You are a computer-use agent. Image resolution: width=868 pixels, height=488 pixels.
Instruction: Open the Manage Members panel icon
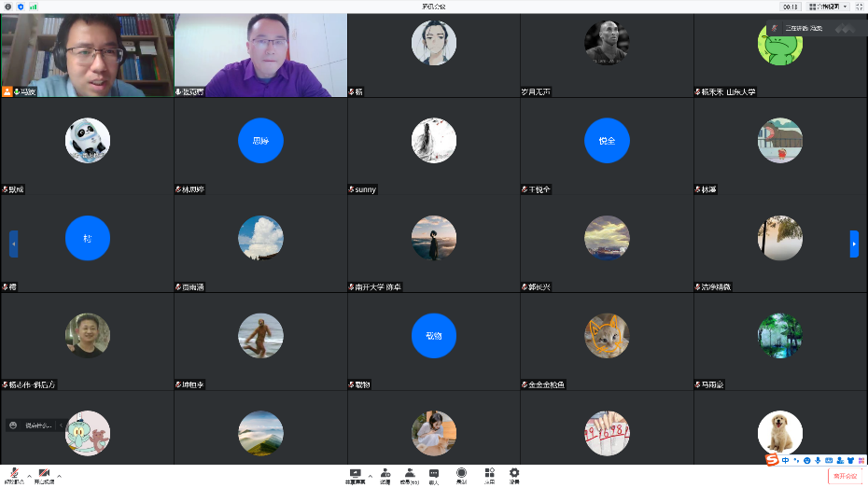(x=410, y=475)
